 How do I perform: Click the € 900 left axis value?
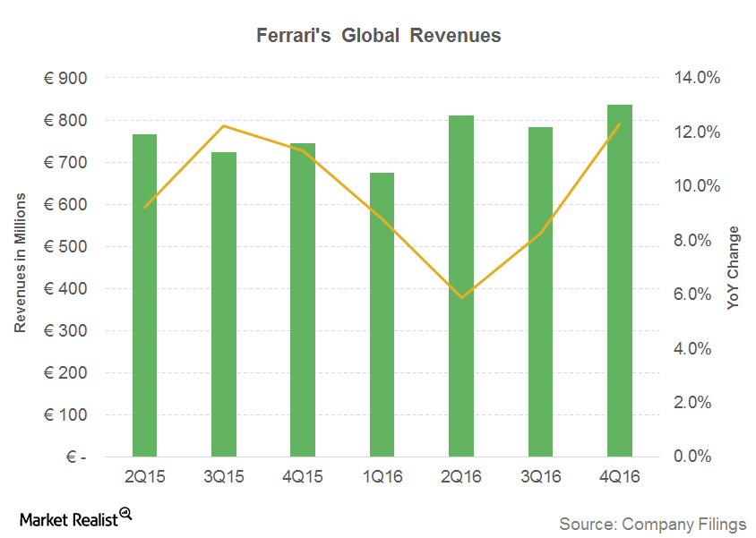click(65, 78)
